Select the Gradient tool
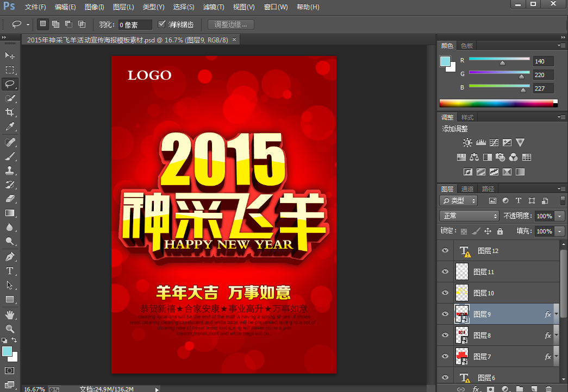 click(10, 213)
